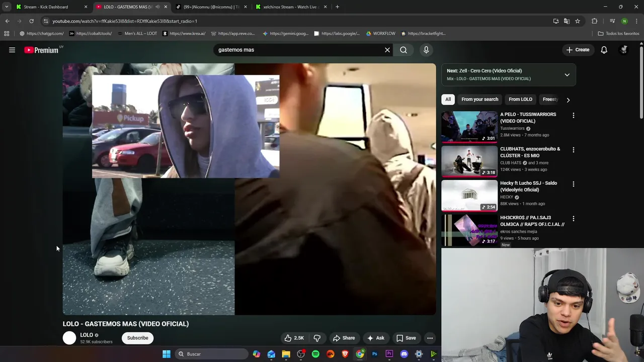Subscribe to the LOLO channel
This screenshot has width=644, height=362.
pyautogui.click(x=137, y=338)
